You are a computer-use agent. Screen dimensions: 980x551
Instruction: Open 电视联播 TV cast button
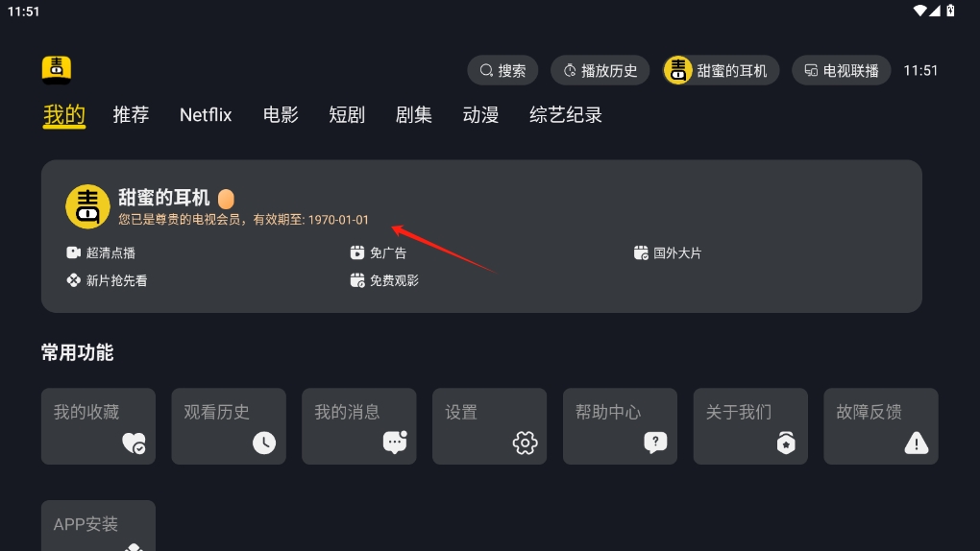click(841, 71)
